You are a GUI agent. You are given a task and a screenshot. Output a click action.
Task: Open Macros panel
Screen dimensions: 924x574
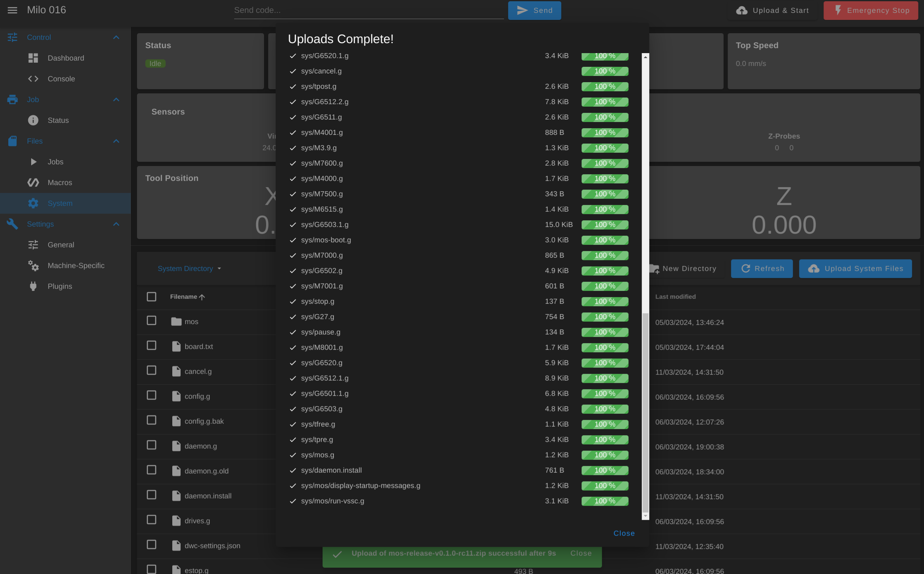coord(59,183)
